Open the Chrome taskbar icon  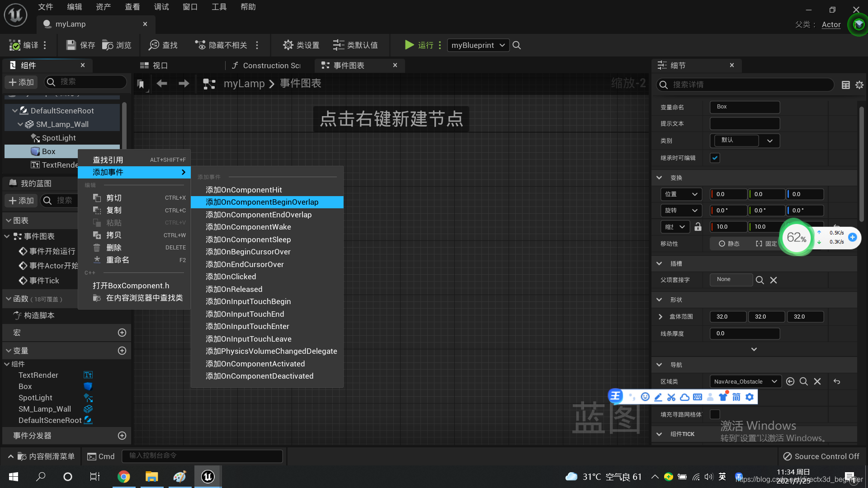[123, 477]
